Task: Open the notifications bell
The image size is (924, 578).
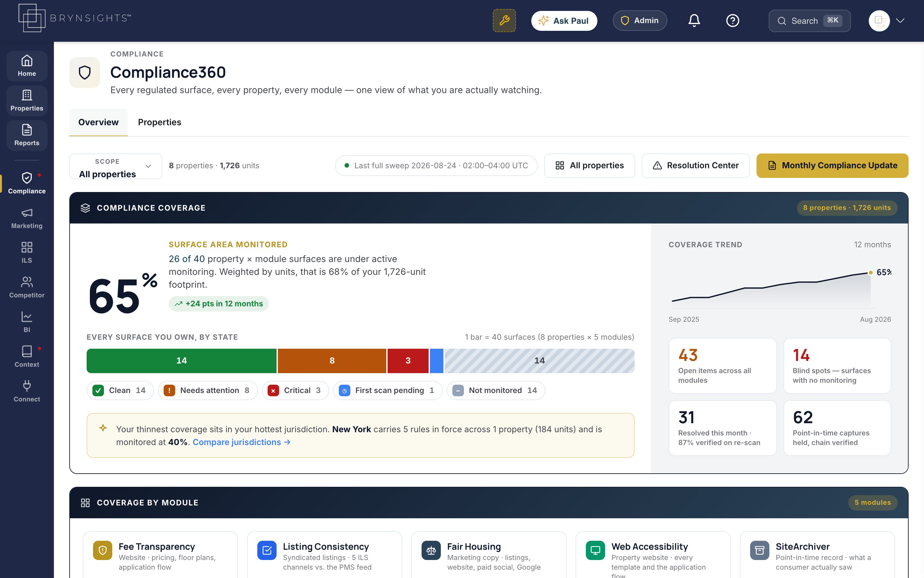Action: point(694,21)
